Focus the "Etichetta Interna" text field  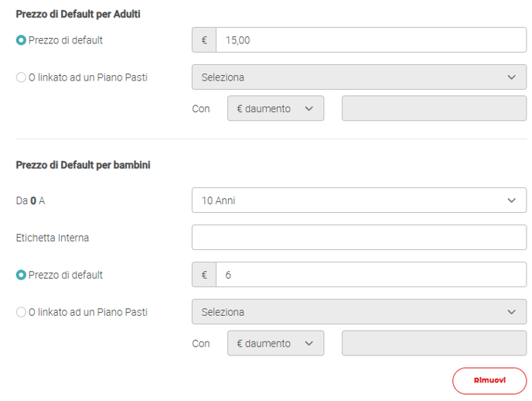(x=359, y=238)
